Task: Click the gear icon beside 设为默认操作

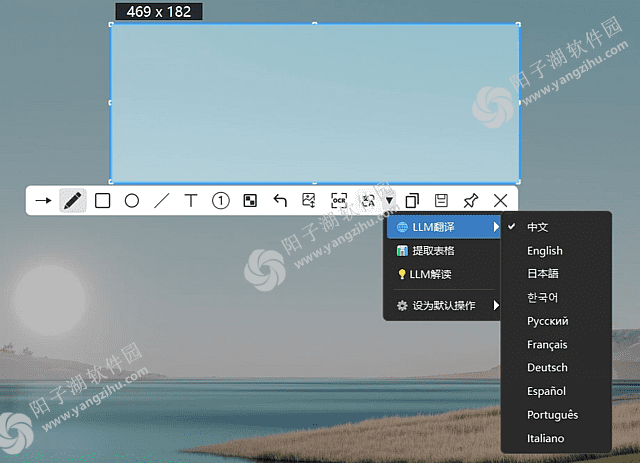Action: click(402, 305)
